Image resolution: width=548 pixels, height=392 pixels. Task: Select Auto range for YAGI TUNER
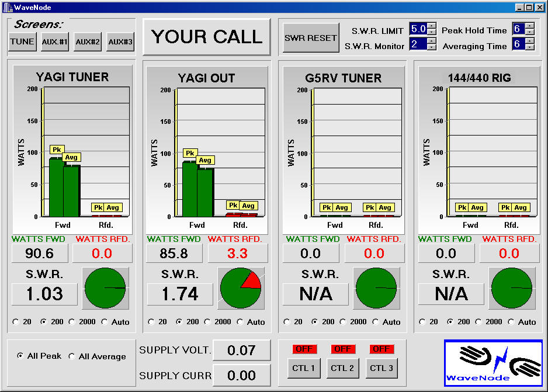105,321
